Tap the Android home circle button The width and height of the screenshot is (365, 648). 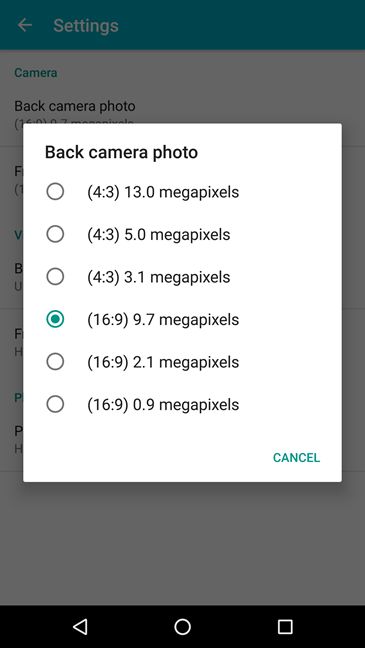[182, 627]
